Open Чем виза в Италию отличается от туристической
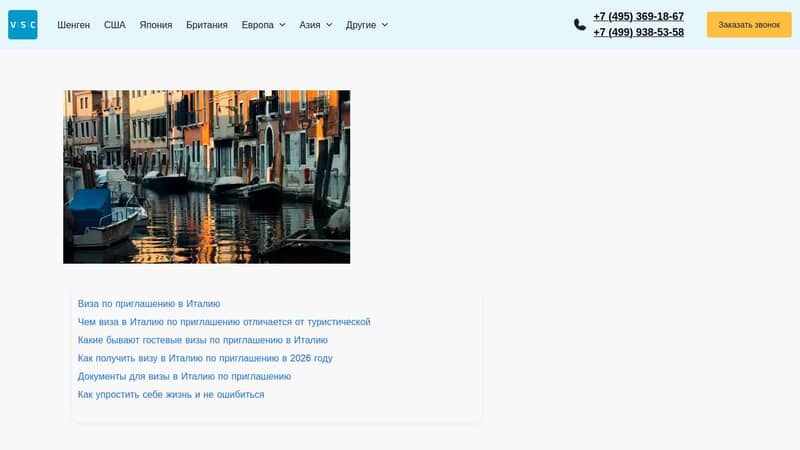 (224, 322)
